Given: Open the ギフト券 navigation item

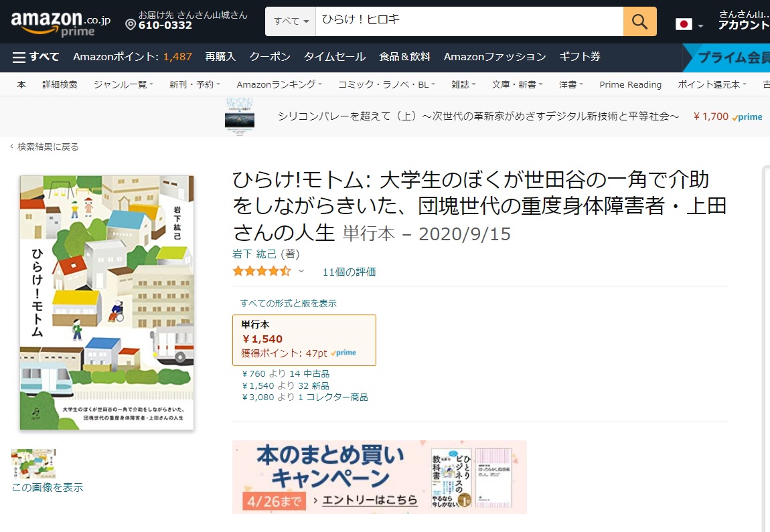Looking at the screenshot, I should click(x=580, y=57).
